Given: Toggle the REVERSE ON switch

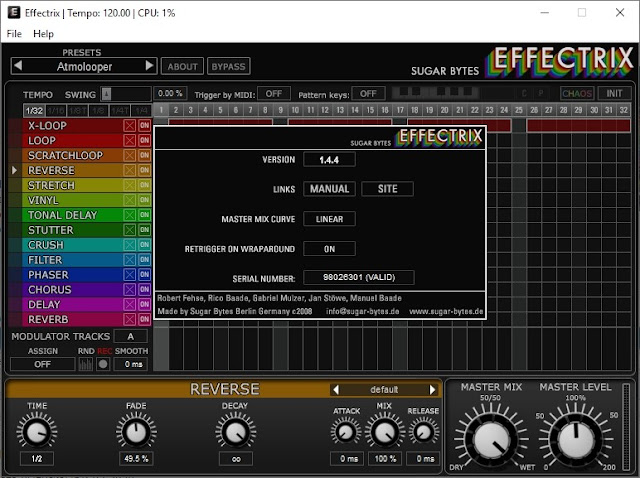Looking at the screenshot, I should pyautogui.click(x=144, y=170).
